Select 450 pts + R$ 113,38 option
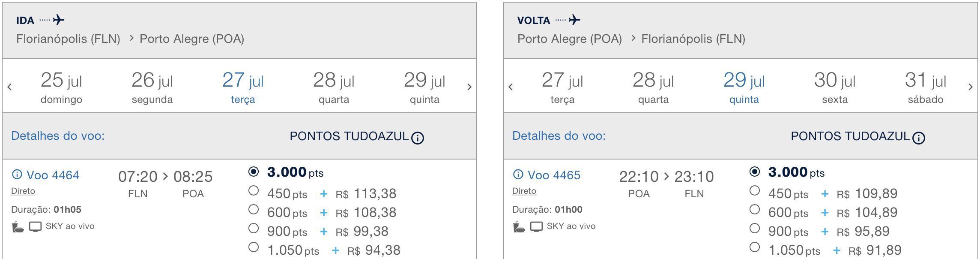Screen dimensions: 980x259 click(254, 191)
